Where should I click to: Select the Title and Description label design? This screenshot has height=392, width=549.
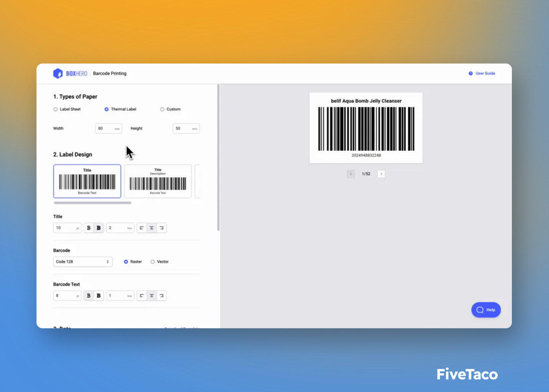click(x=158, y=181)
